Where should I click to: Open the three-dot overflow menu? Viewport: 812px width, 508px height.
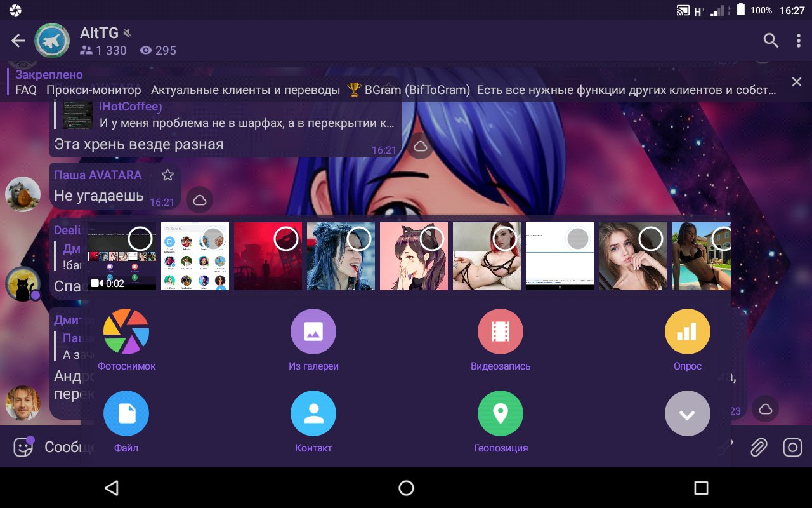coord(799,41)
